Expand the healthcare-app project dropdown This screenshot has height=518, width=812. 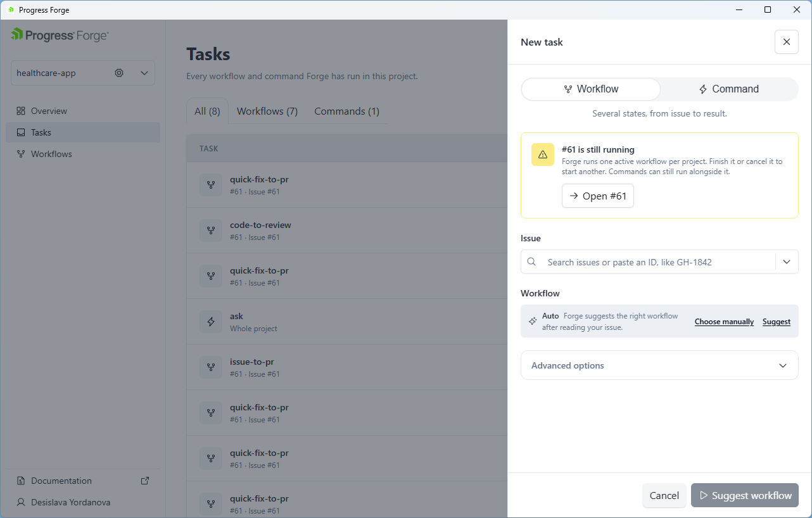coord(144,73)
